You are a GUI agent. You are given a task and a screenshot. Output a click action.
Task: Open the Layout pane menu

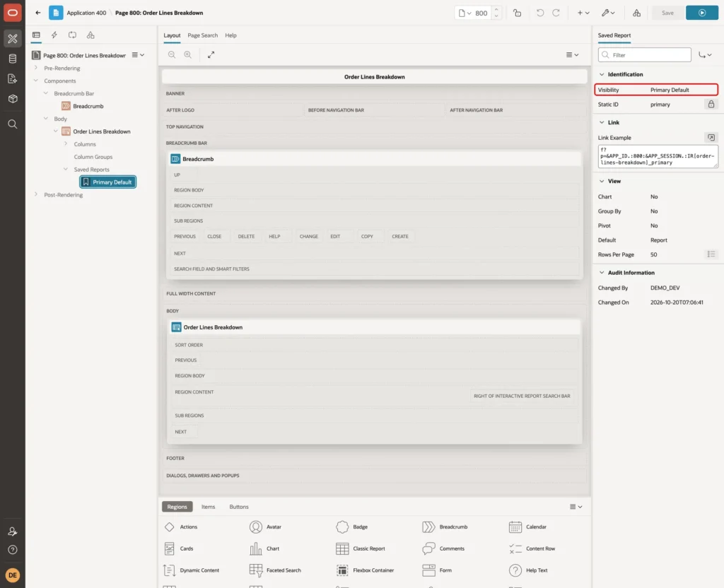(x=572, y=54)
